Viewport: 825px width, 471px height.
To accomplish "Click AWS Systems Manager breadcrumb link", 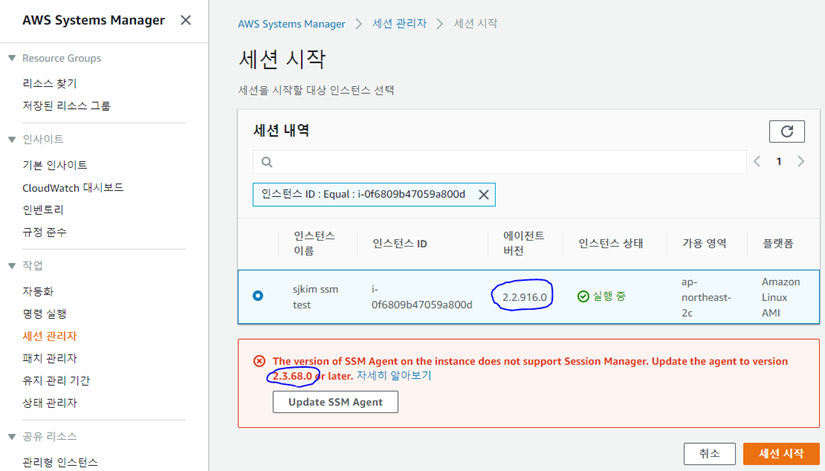I will 291,24.
